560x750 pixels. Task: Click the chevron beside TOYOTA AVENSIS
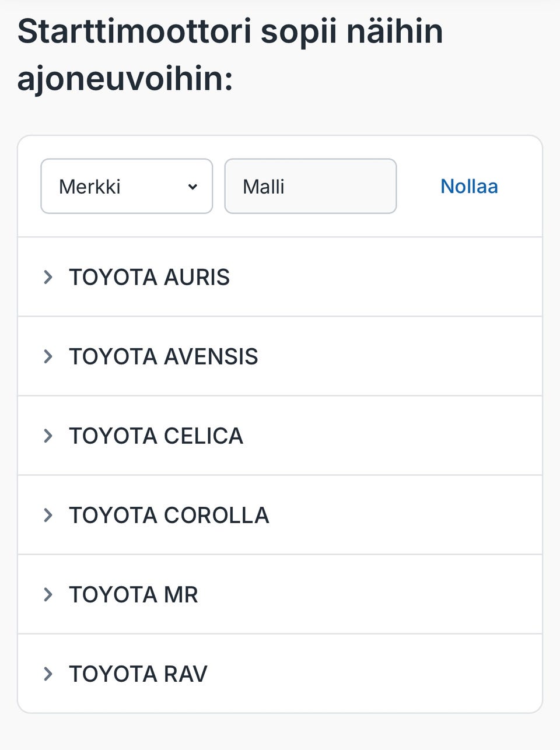point(48,356)
